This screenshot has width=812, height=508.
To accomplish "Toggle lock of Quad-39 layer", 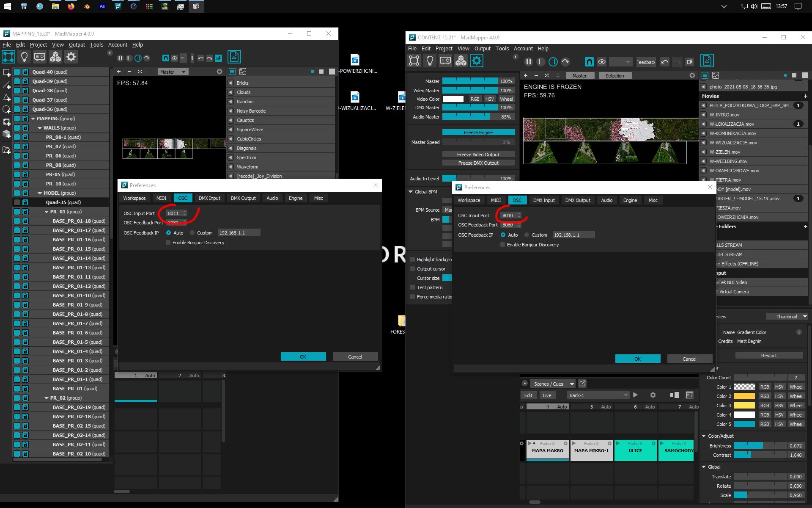I will [25, 81].
